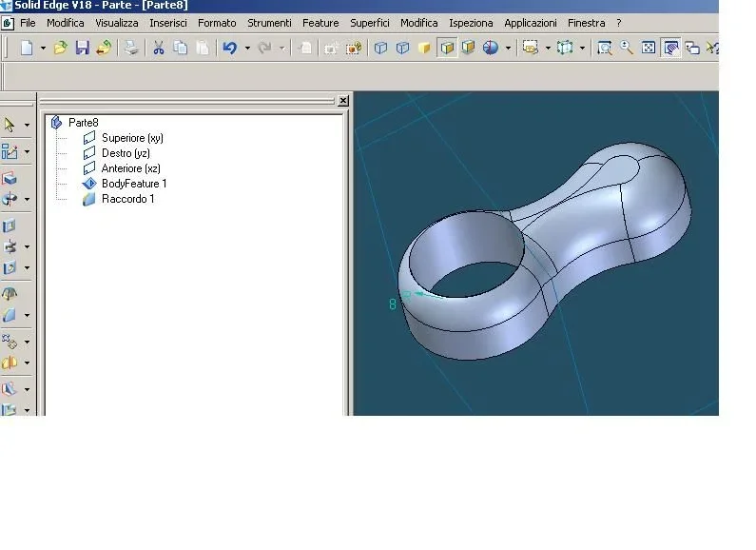Cut selection with the scissors icon
The height and width of the screenshot is (550, 756).
pos(158,48)
